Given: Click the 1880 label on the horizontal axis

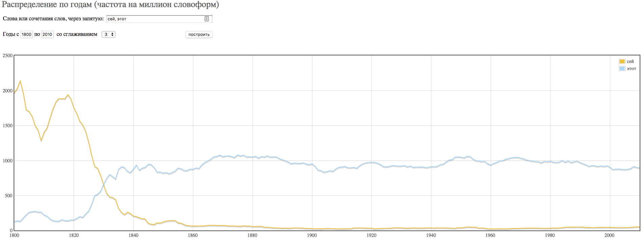Looking at the screenshot, I should coord(252,236).
